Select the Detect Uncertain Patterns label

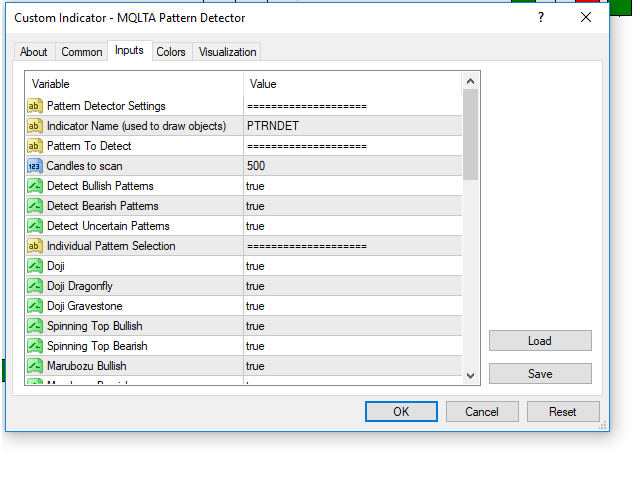click(108, 226)
